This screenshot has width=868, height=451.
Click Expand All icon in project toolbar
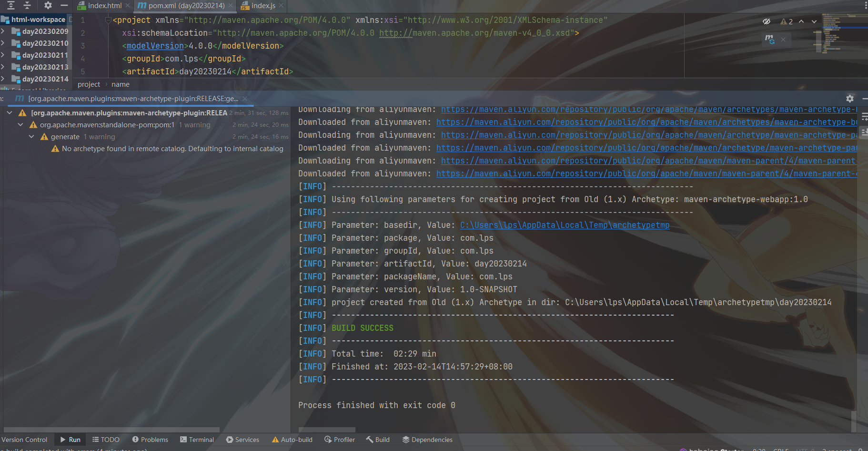pyautogui.click(x=10, y=5)
